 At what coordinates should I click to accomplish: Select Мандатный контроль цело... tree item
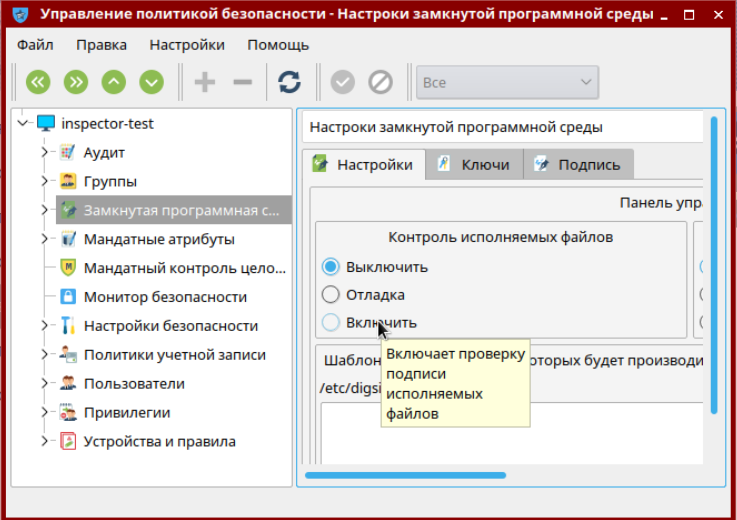(x=185, y=268)
